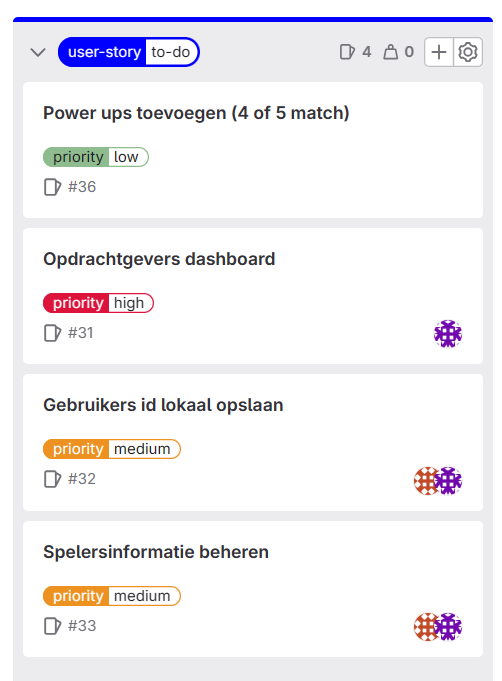Click the issue type icon beside #31
The image size is (502, 681).
[x=53, y=333]
